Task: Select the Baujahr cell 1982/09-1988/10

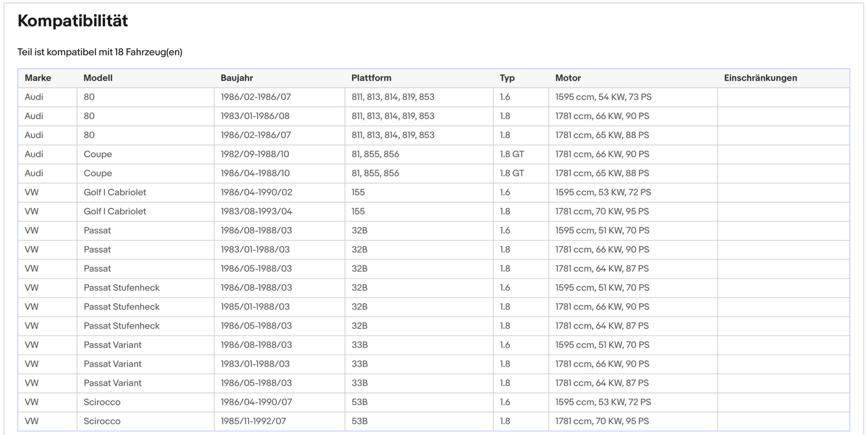Action: tap(255, 154)
